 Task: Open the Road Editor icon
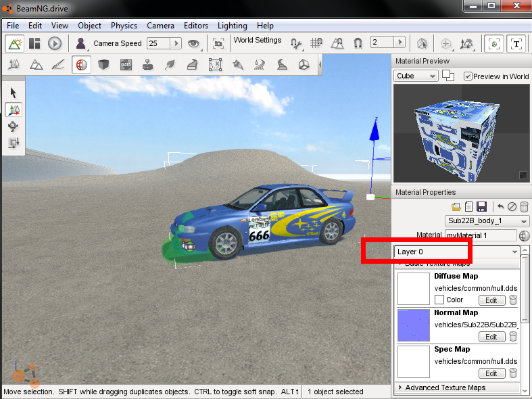282,64
